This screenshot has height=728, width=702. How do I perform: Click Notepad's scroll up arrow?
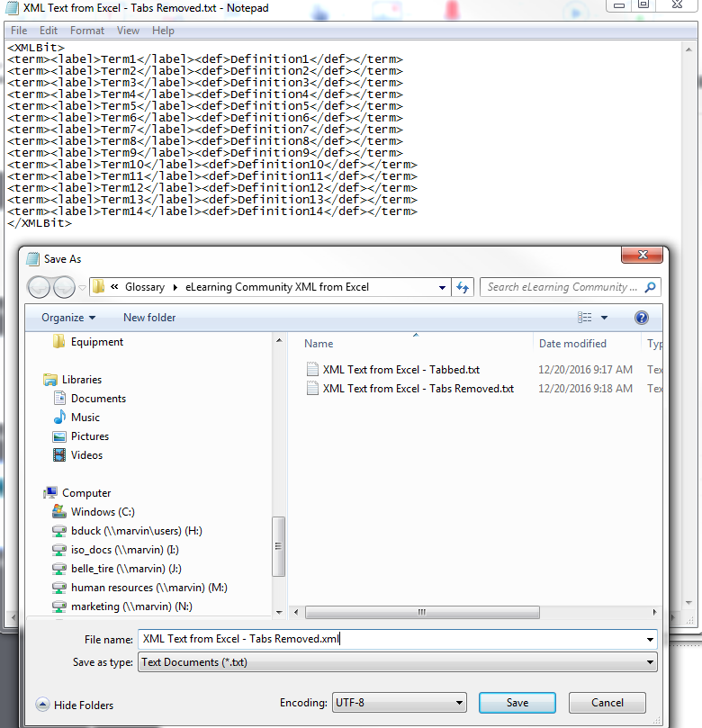tap(688, 49)
